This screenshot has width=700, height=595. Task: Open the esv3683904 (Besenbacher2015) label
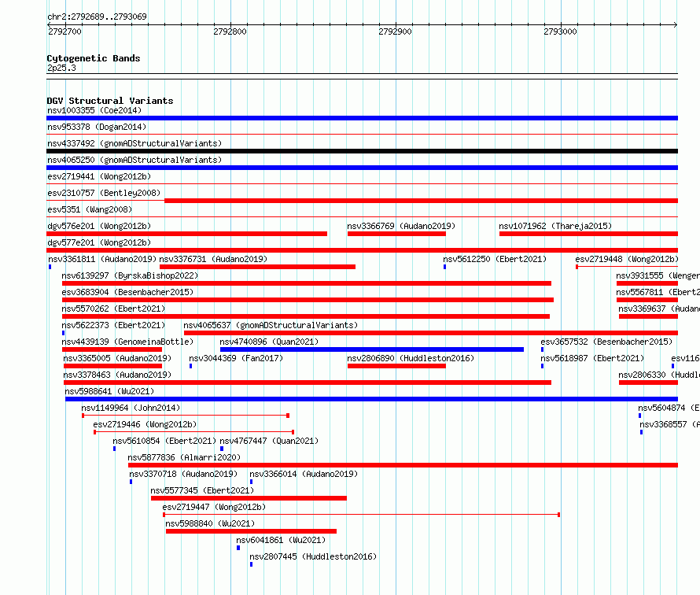127,292
